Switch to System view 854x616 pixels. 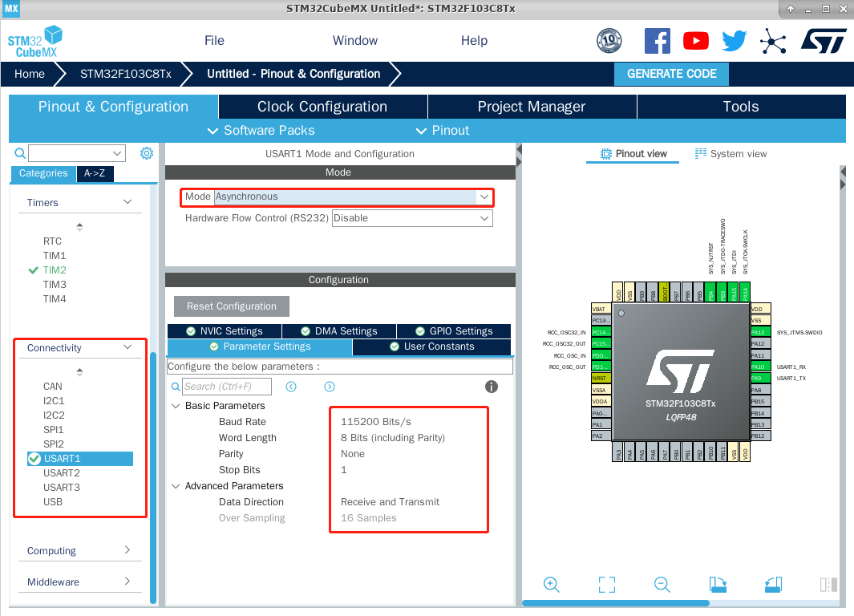(731, 154)
